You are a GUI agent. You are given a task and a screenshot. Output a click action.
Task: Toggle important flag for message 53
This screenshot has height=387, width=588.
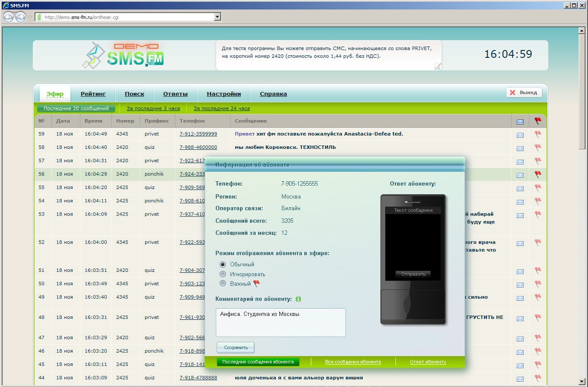point(538,215)
